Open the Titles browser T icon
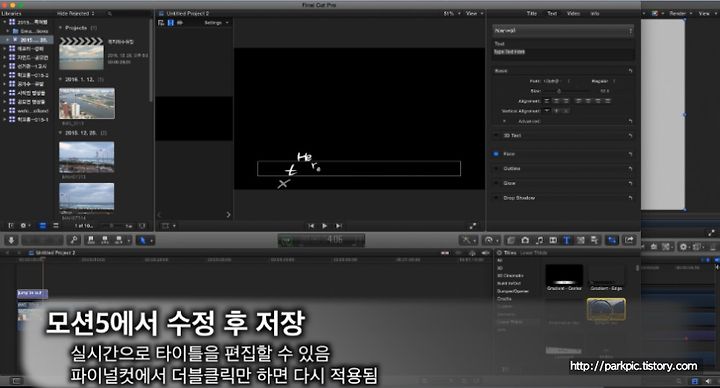Viewport: 720px width, 388px height. click(x=567, y=240)
